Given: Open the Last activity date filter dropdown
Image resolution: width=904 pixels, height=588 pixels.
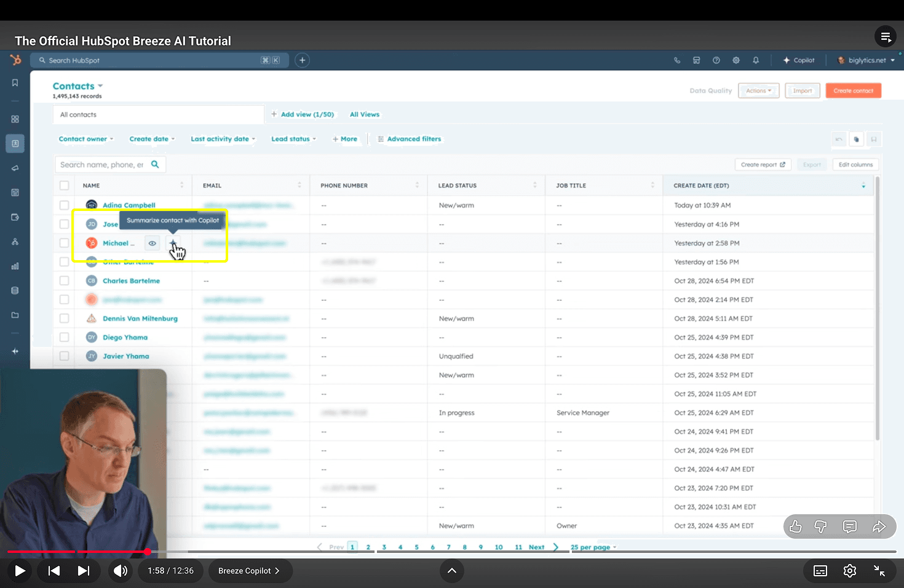Looking at the screenshot, I should [x=223, y=139].
